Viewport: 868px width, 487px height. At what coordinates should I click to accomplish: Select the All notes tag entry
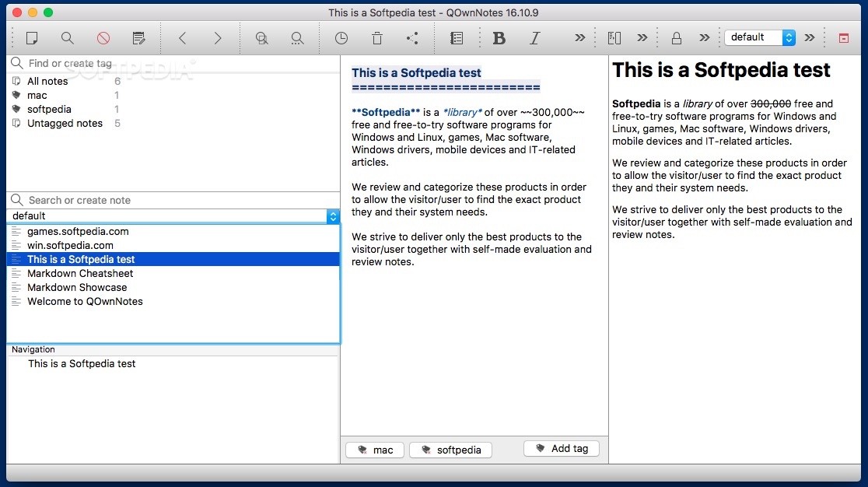pyautogui.click(x=47, y=82)
